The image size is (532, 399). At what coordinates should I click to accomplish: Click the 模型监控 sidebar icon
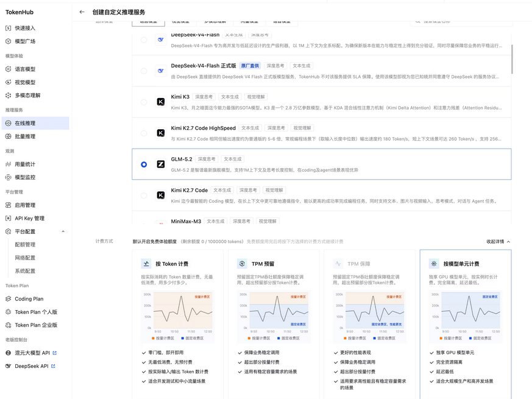pyautogui.click(x=8, y=177)
